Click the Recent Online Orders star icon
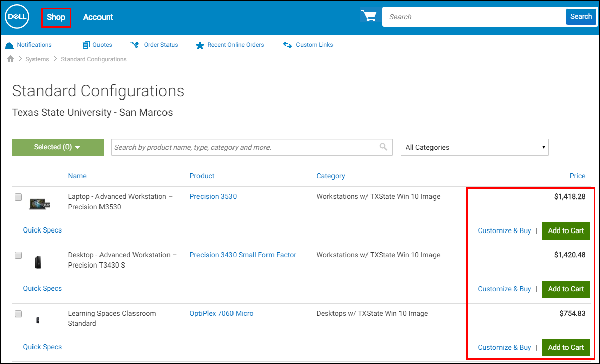 coord(199,46)
